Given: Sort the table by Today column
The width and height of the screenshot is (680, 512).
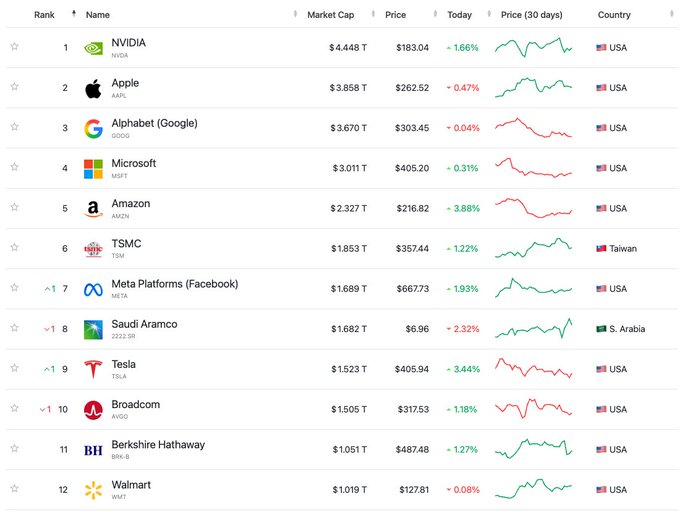Looking at the screenshot, I should 459,15.
